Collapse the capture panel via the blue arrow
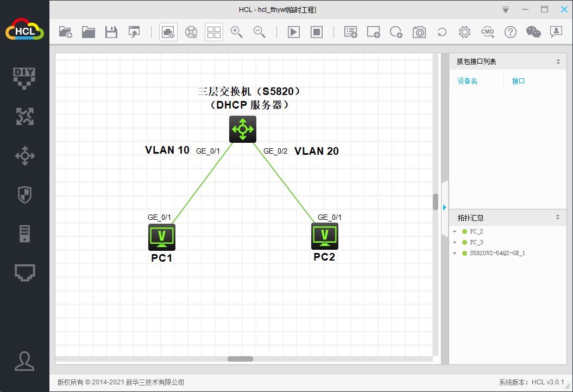This screenshot has height=392, width=573. (x=444, y=207)
